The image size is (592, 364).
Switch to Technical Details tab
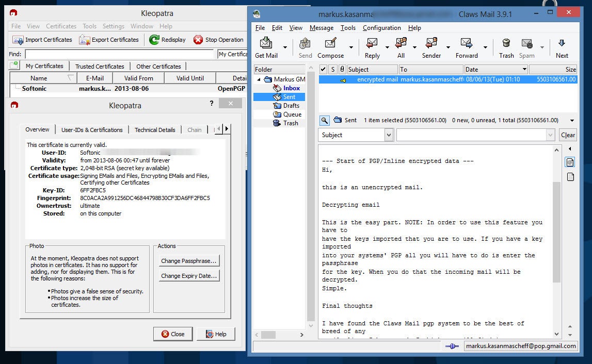pyautogui.click(x=155, y=130)
